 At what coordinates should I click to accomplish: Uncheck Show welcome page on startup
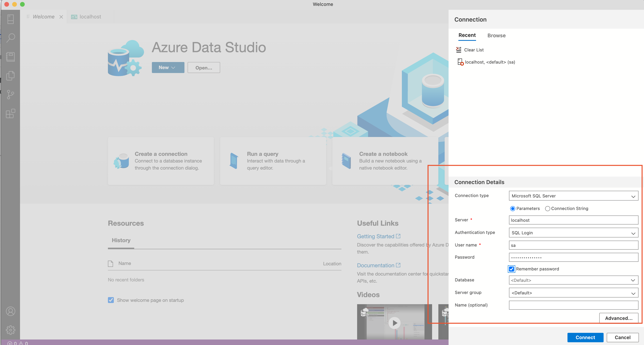tap(111, 300)
